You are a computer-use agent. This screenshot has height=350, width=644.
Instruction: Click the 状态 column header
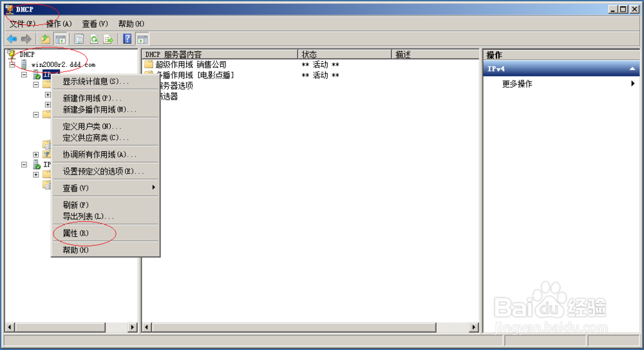pos(345,54)
